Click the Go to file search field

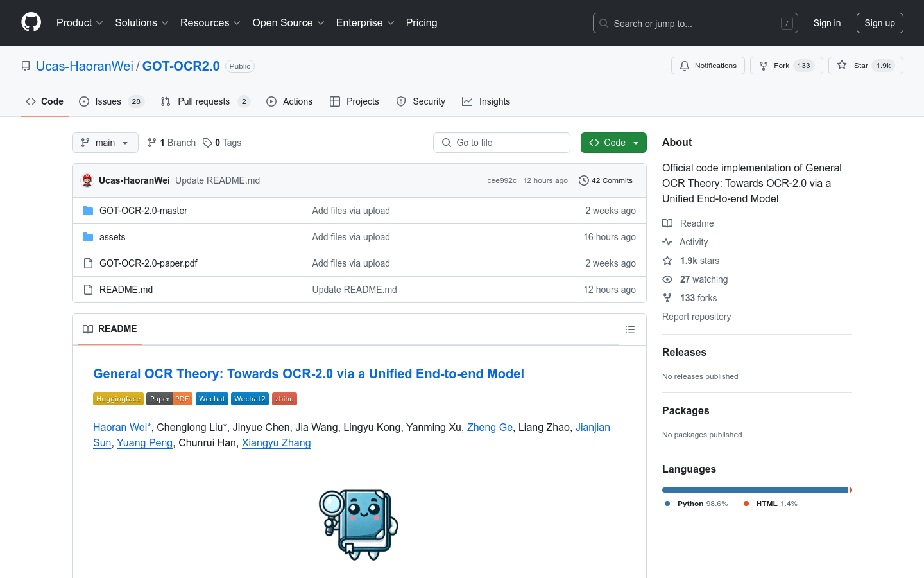(502, 143)
